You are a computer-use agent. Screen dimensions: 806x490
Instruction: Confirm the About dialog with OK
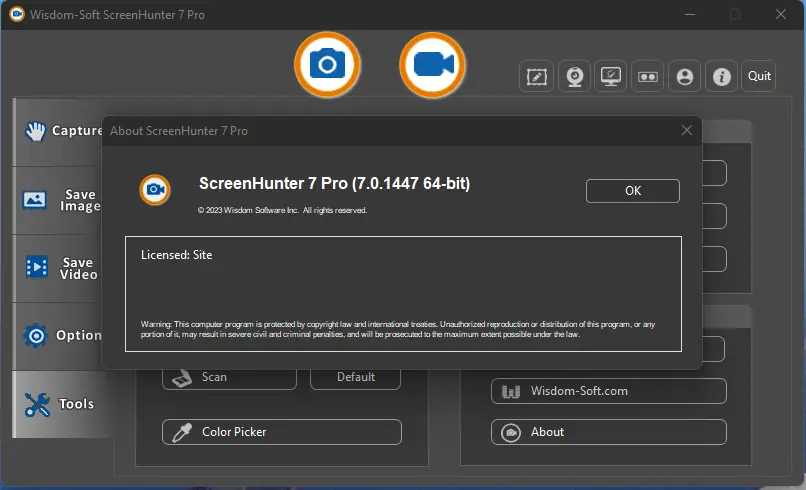point(633,191)
